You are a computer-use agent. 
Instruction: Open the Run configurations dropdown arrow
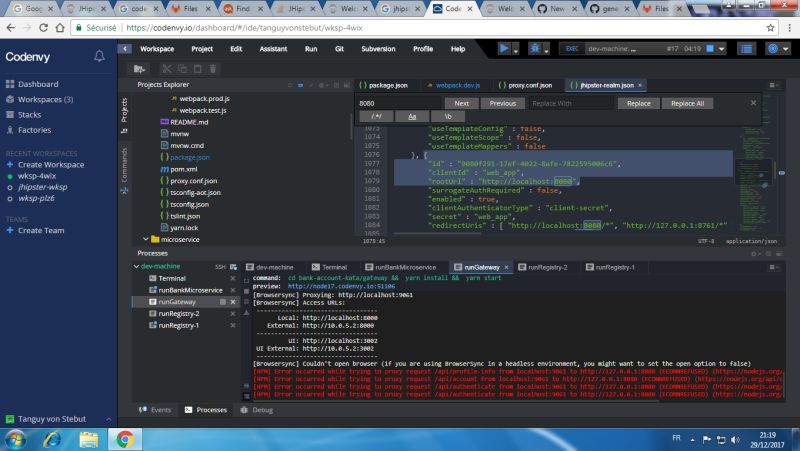[516, 50]
